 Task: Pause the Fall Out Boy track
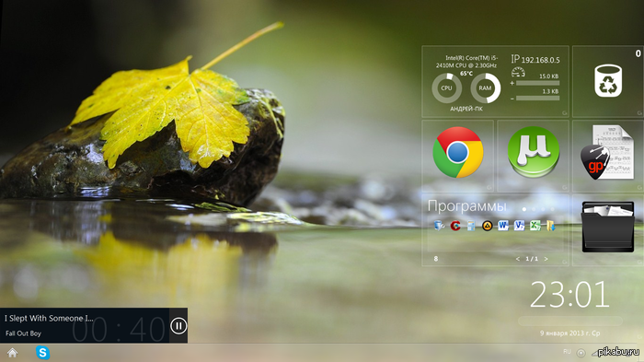[x=178, y=326]
